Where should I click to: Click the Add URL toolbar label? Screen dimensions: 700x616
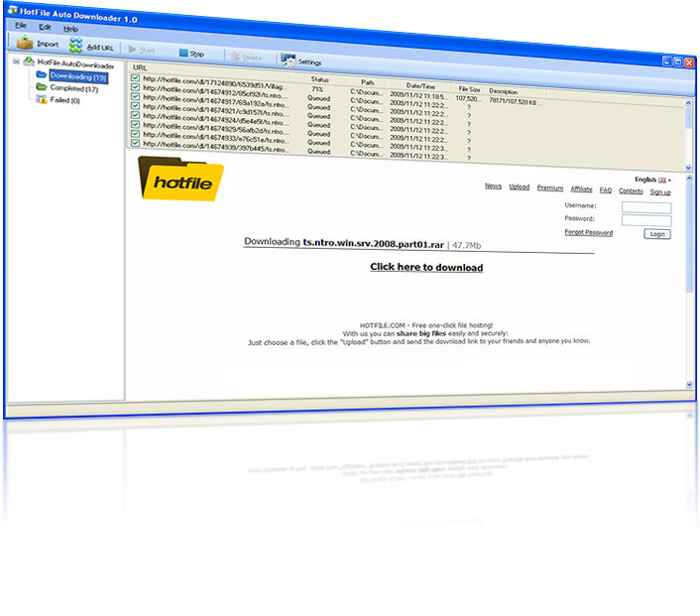coord(100,48)
